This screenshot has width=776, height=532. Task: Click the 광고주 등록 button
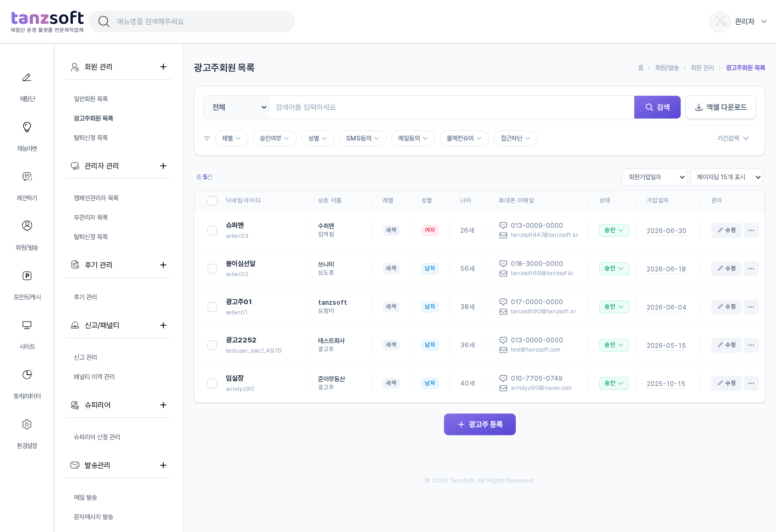coord(480,424)
